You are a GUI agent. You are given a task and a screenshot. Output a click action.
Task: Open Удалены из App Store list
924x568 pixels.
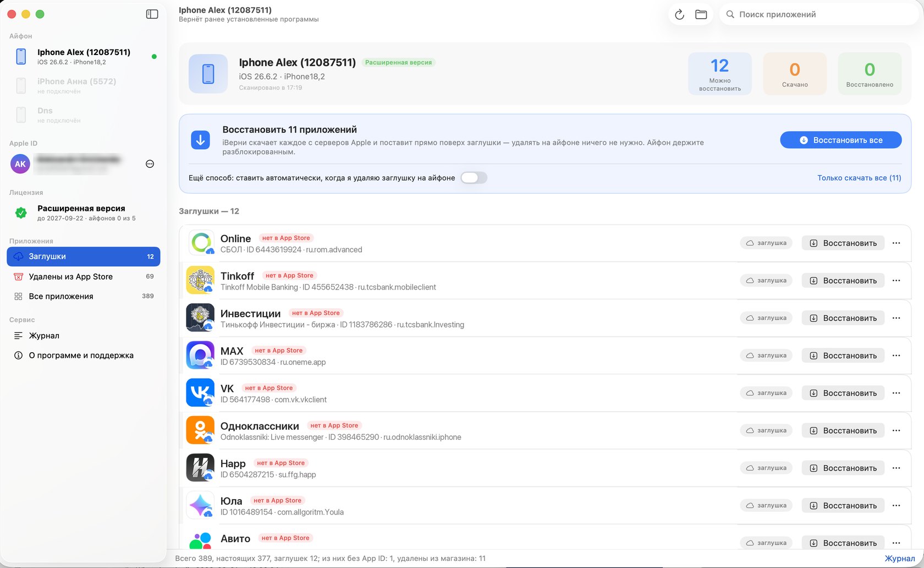click(84, 276)
